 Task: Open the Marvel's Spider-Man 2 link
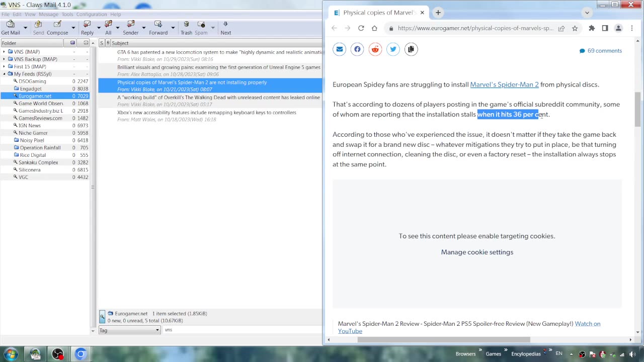click(504, 84)
